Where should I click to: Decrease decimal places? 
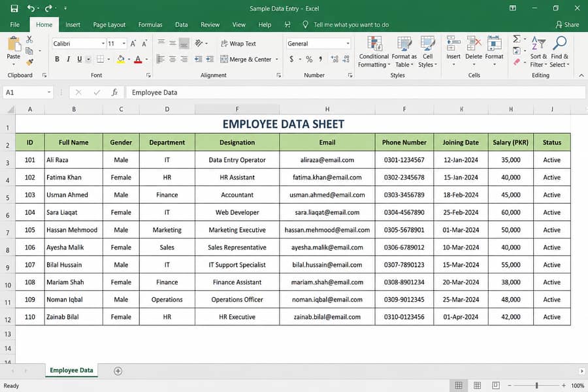pos(346,59)
